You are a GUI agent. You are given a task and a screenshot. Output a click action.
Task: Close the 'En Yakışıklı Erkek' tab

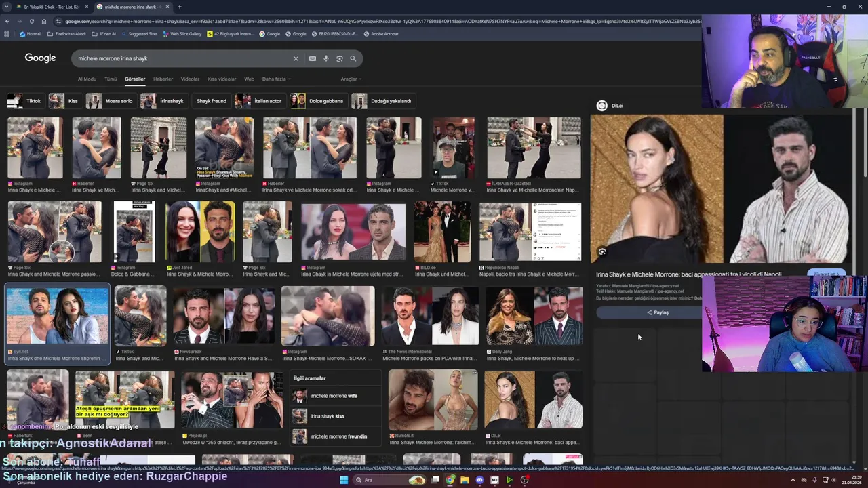[x=86, y=7]
